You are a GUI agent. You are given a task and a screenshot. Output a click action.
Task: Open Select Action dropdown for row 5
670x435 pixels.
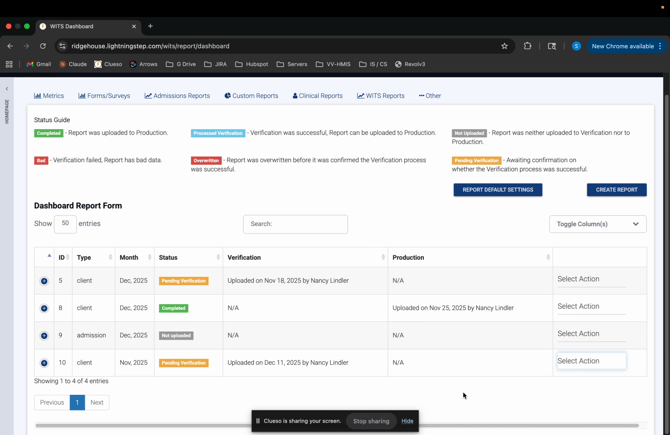[x=591, y=280]
